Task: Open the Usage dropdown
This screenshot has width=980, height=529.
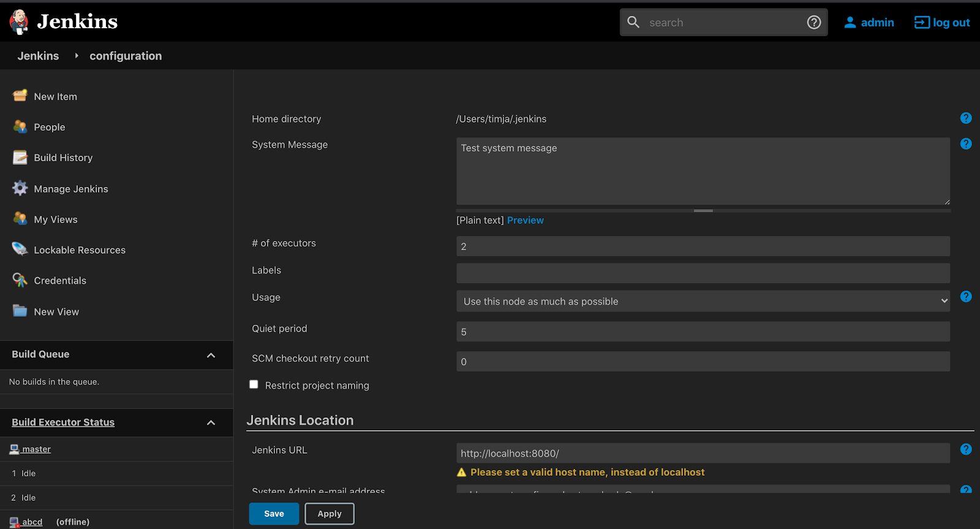Action: point(703,301)
